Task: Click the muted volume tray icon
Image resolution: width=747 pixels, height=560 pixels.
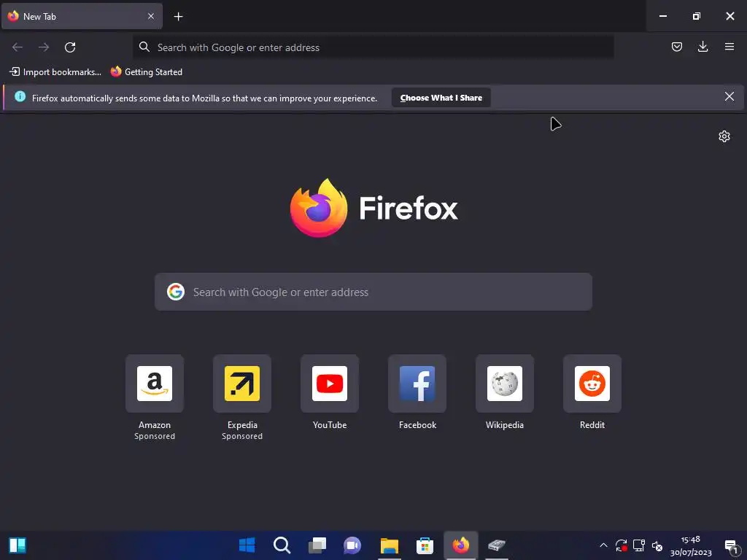Action: click(x=657, y=545)
